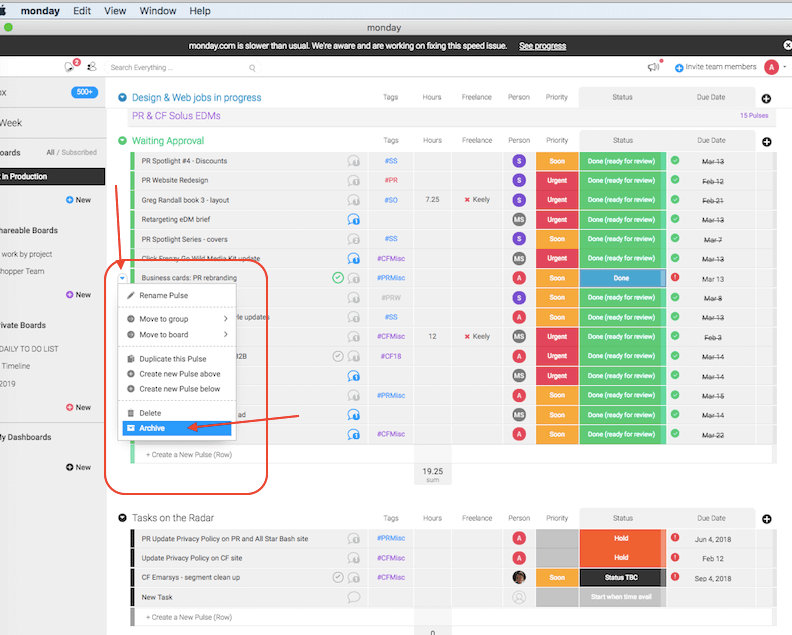Collapse the Design & Web jobs in progress group

tap(122, 97)
